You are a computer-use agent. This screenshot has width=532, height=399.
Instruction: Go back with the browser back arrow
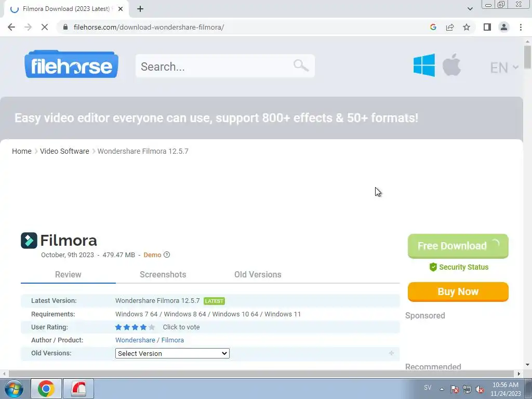point(11,27)
